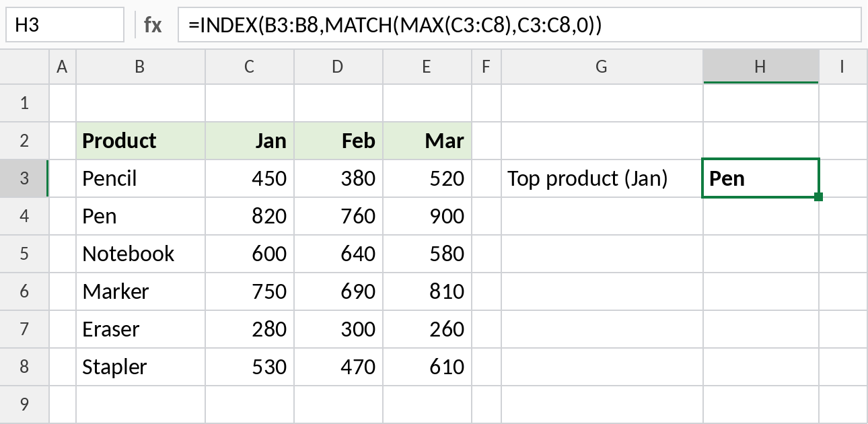The width and height of the screenshot is (868, 424).
Task: Select column A header
Action: coord(63,66)
